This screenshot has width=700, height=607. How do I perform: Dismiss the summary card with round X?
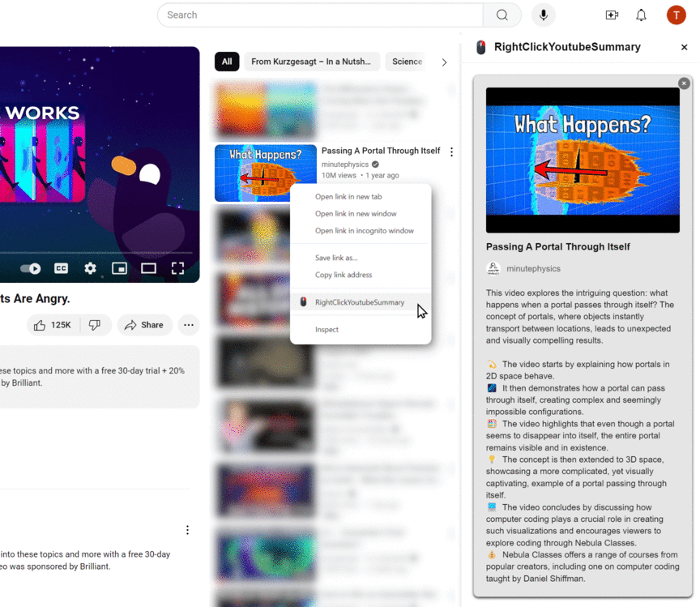point(684,83)
